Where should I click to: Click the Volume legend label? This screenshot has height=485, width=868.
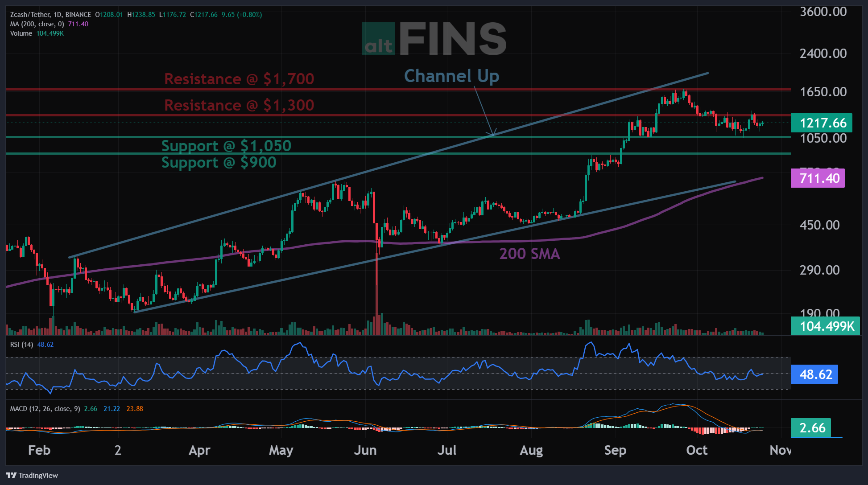tap(21, 33)
